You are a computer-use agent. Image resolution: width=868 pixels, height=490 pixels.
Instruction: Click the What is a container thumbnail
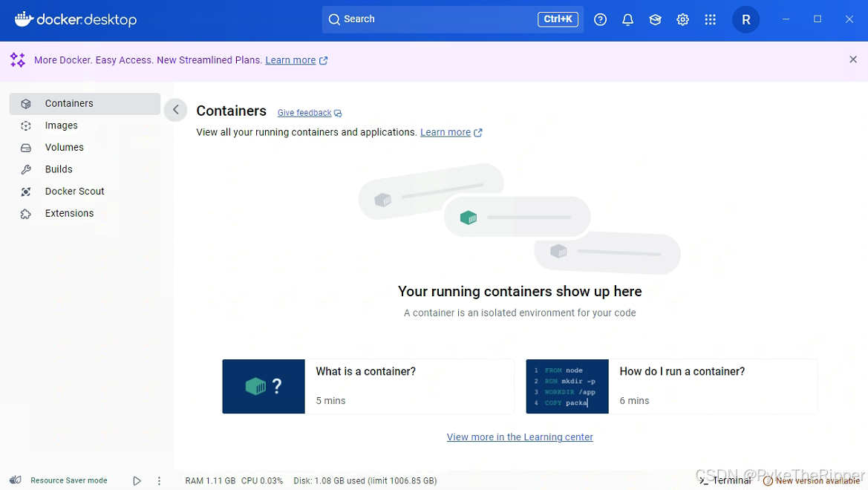[x=264, y=387]
